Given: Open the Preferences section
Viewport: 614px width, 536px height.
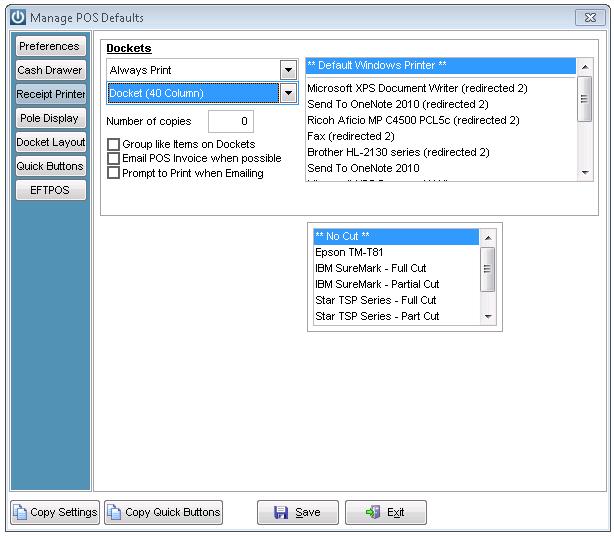Looking at the screenshot, I should point(51,46).
